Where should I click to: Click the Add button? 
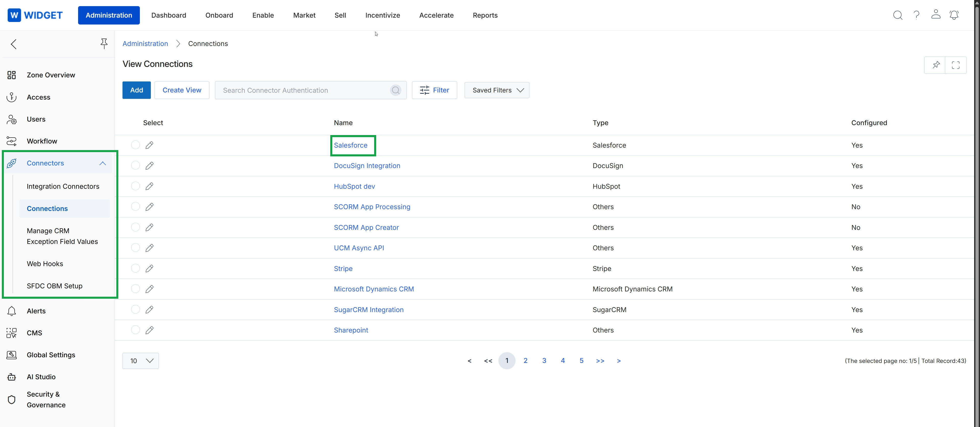(x=137, y=90)
